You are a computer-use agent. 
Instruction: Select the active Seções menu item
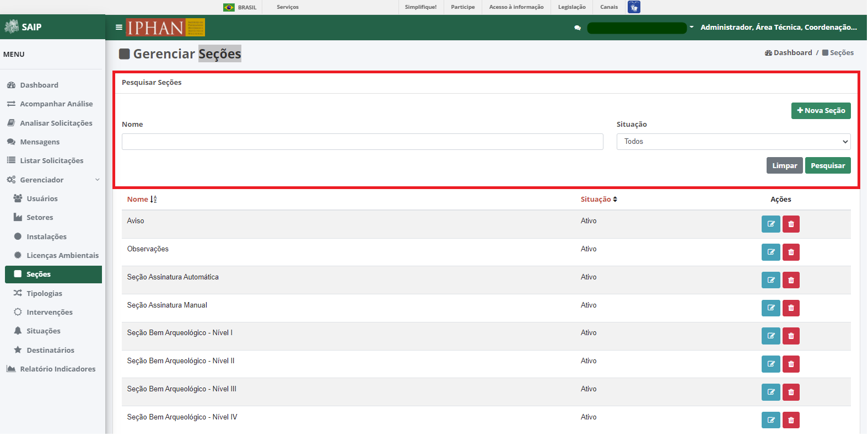53,274
